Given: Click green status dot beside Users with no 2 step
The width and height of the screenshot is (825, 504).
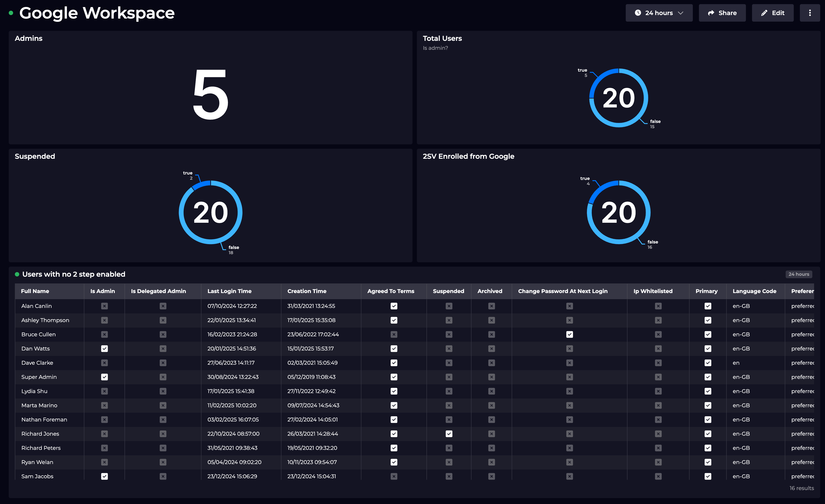Looking at the screenshot, I should tap(17, 274).
